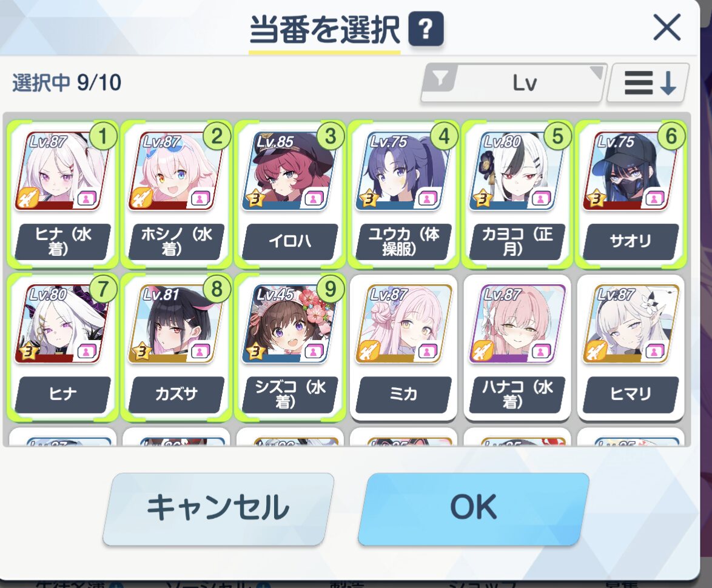Close the 当番を選択 dialog
Image resolution: width=712 pixels, height=588 pixels.
[667, 28]
